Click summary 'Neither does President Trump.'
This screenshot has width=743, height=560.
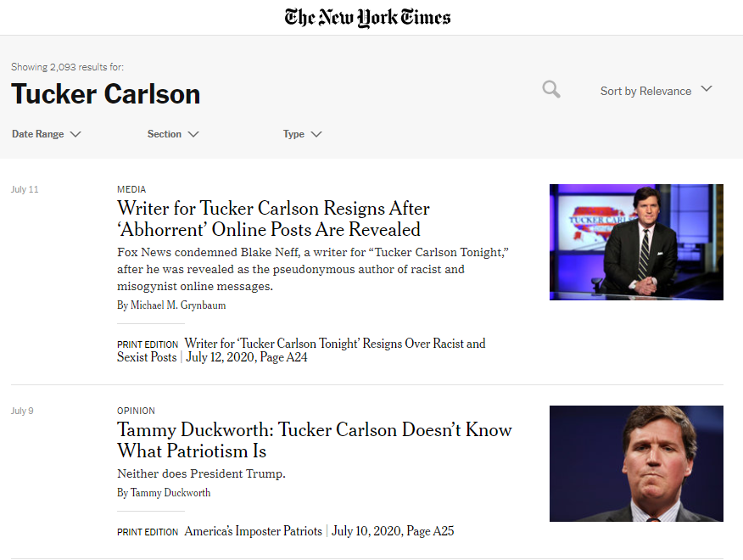(x=201, y=473)
